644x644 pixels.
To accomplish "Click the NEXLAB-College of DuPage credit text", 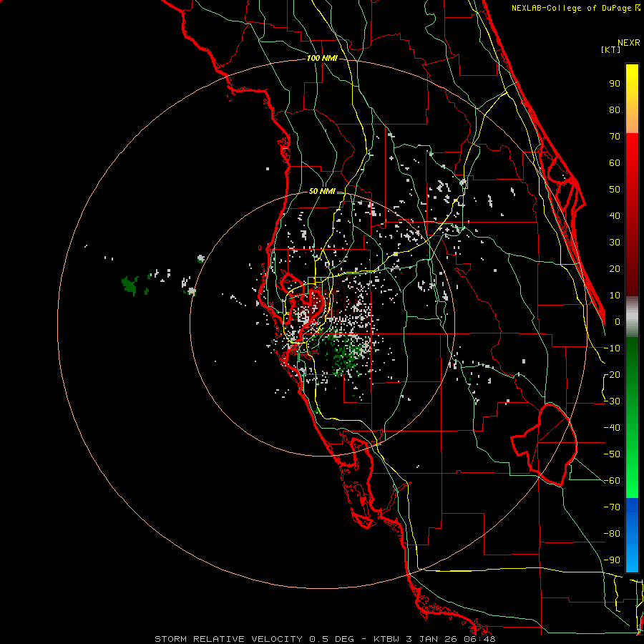I will (572, 8).
